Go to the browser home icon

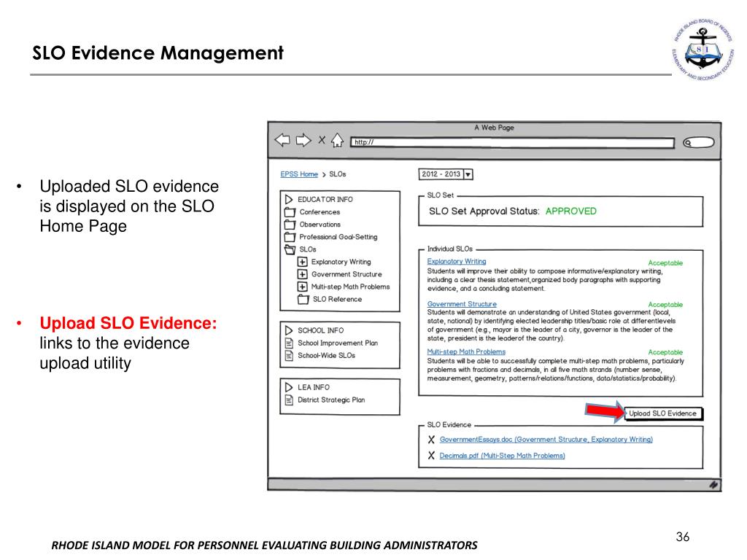pos(337,140)
